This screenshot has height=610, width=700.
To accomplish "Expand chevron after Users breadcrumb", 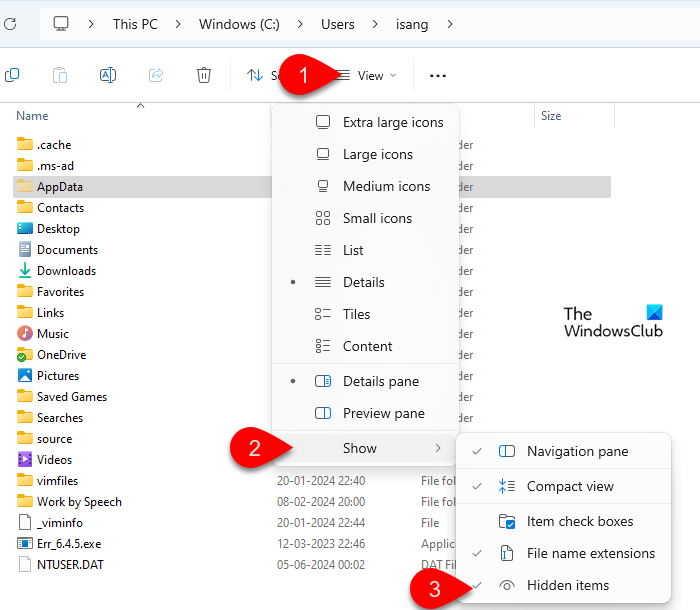I will (x=375, y=24).
